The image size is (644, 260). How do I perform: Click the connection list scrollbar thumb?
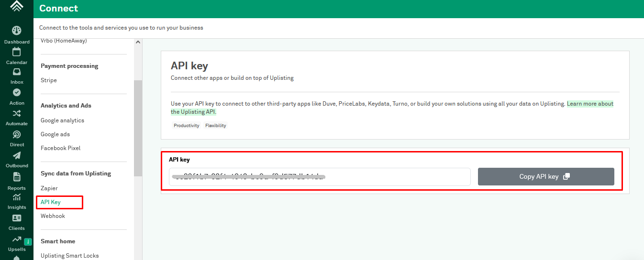[x=138, y=128]
